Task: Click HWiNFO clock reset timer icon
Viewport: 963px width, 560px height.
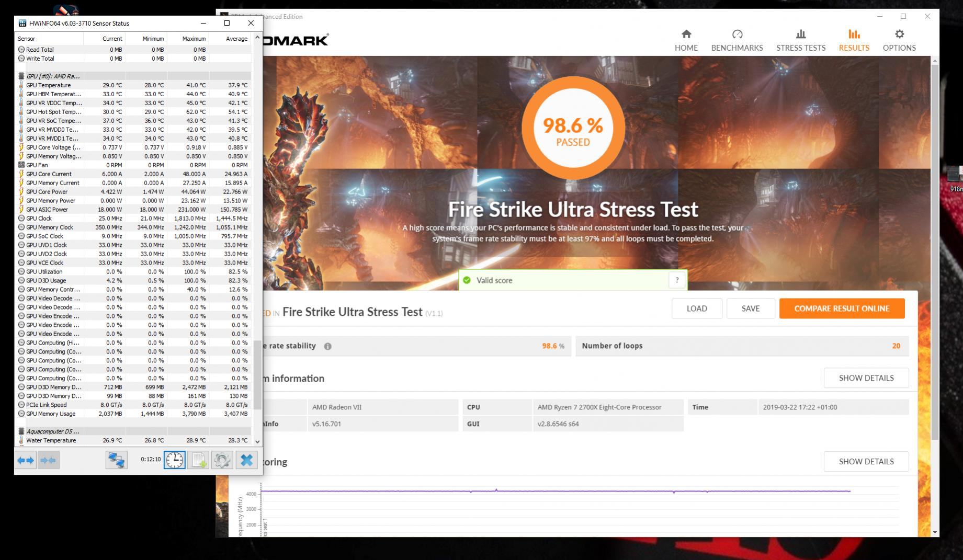Action: pyautogui.click(x=174, y=460)
